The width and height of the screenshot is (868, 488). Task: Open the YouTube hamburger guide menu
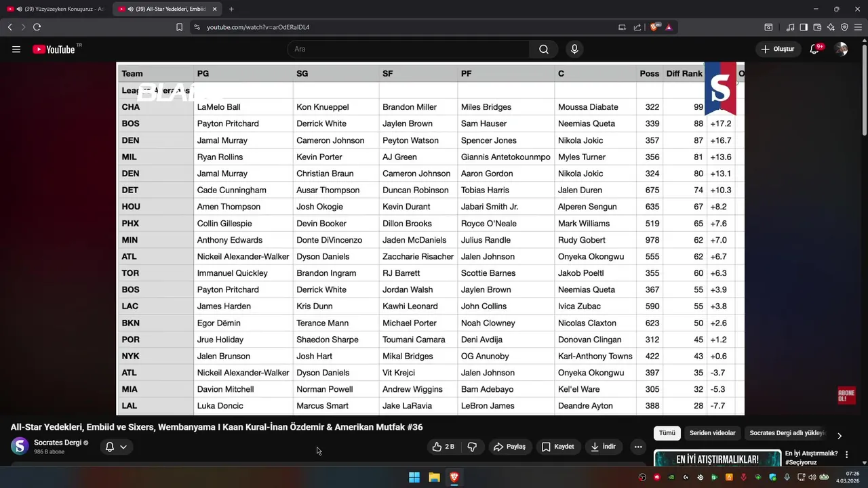point(16,49)
